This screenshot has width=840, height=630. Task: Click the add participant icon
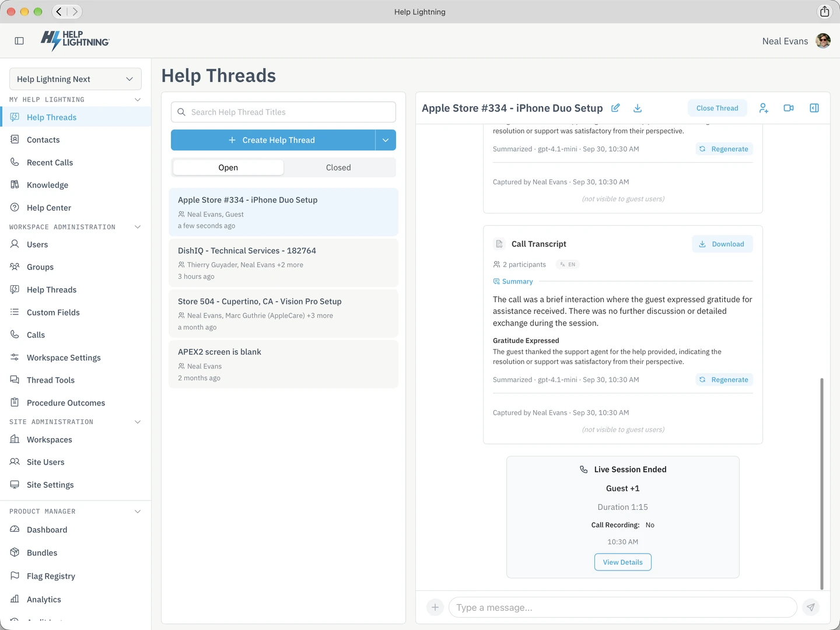pyautogui.click(x=764, y=108)
